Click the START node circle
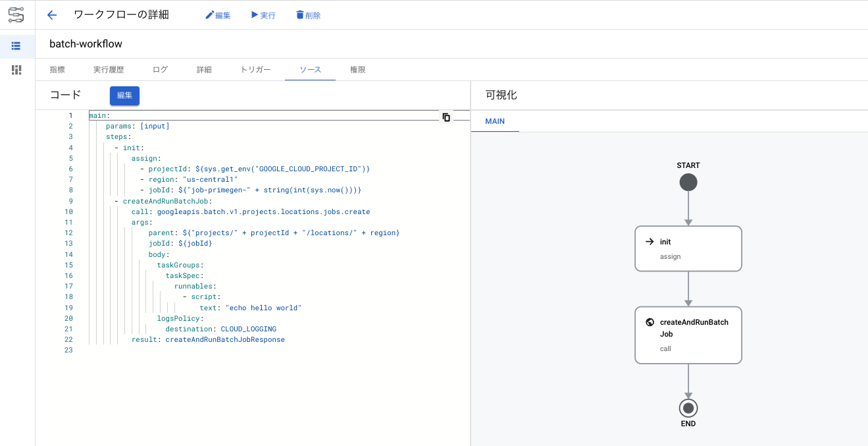Image resolution: width=868 pixels, height=446 pixels. point(688,182)
